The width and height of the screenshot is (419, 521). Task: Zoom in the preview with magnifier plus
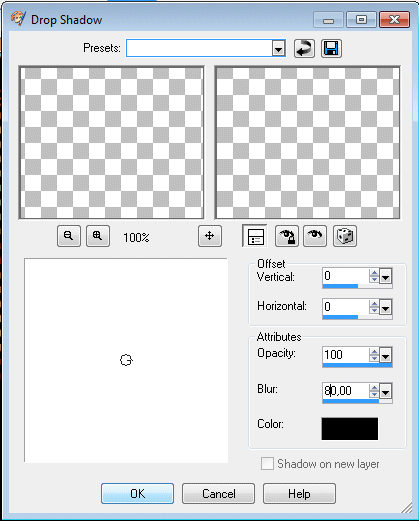pyautogui.click(x=98, y=236)
